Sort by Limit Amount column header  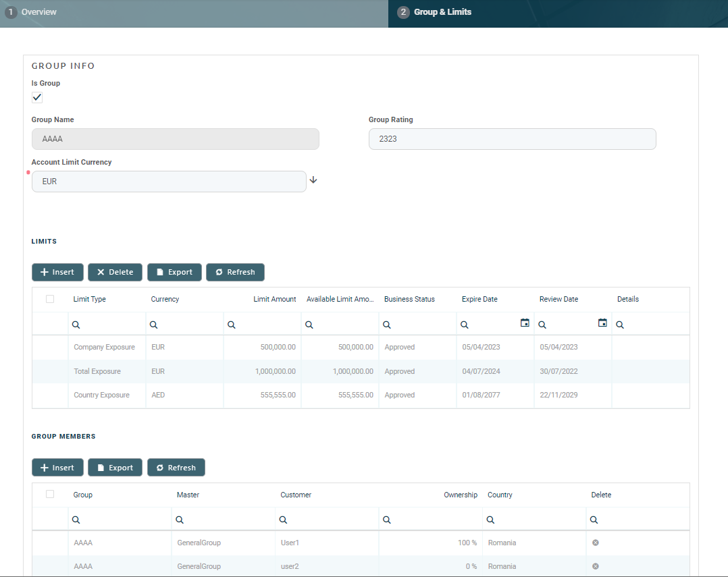click(x=274, y=299)
